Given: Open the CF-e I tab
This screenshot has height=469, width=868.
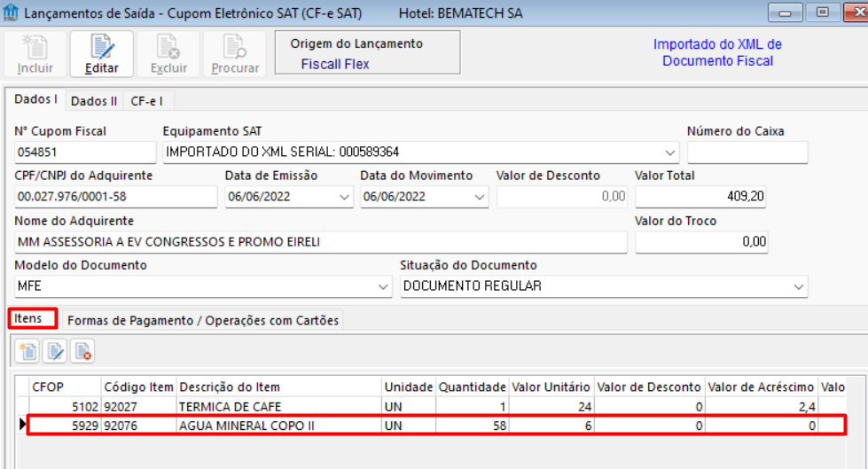Looking at the screenshot, I should 147,101.
